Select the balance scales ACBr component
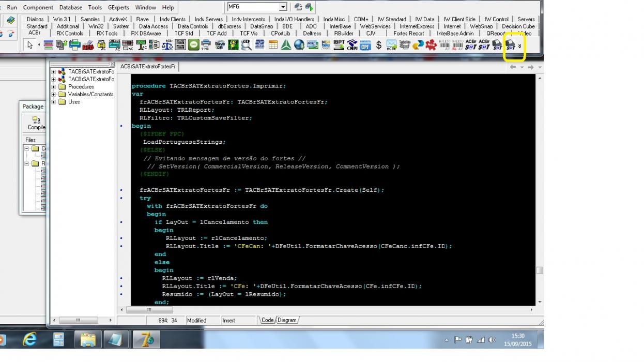644x362 pixels. click(168, 45)
